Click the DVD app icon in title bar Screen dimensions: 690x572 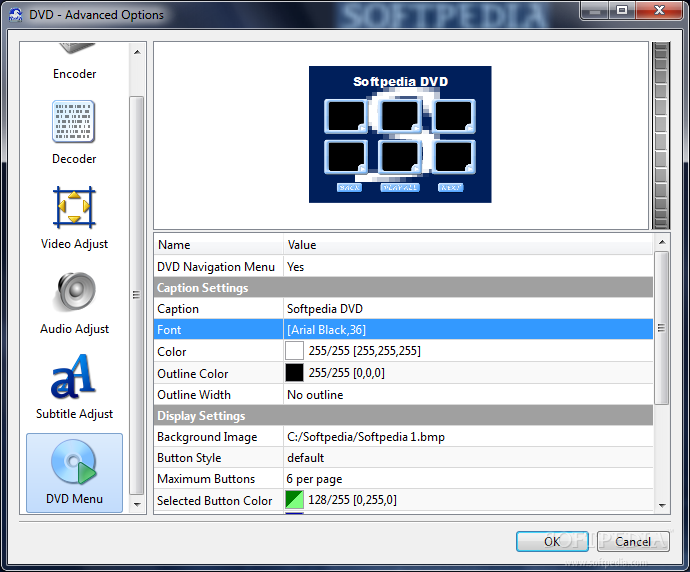pos(15,15)
